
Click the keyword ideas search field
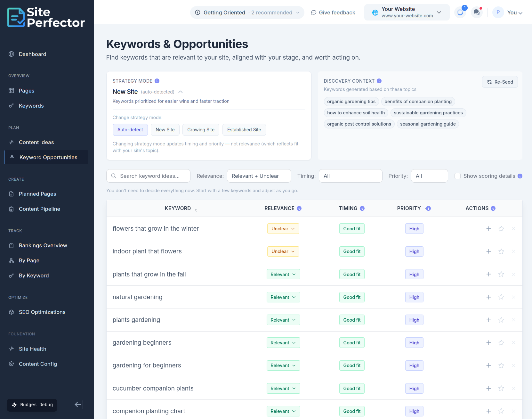point(148,176)
